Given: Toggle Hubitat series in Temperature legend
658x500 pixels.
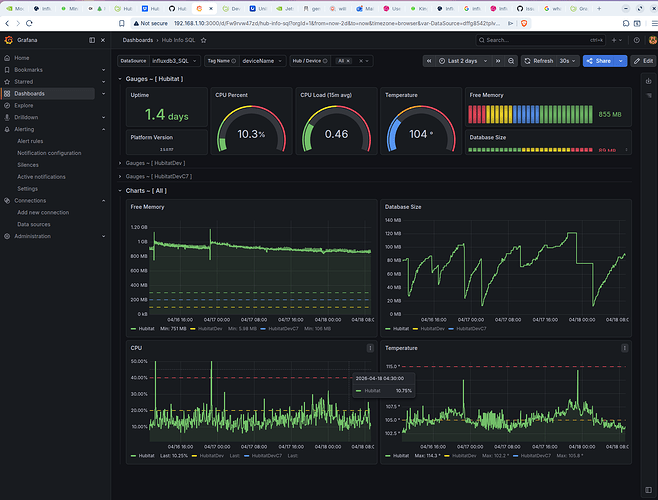Looking at the screenshot, I should [x=400, y=455].
